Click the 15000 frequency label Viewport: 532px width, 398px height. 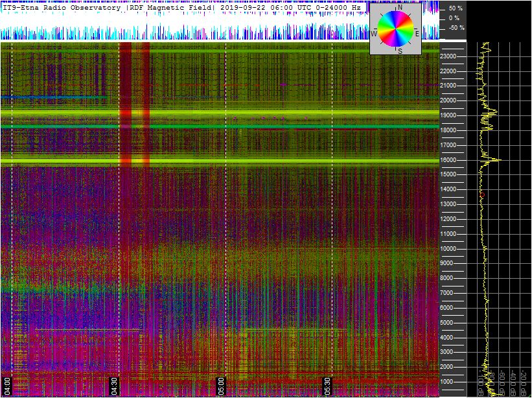[448, 174]
